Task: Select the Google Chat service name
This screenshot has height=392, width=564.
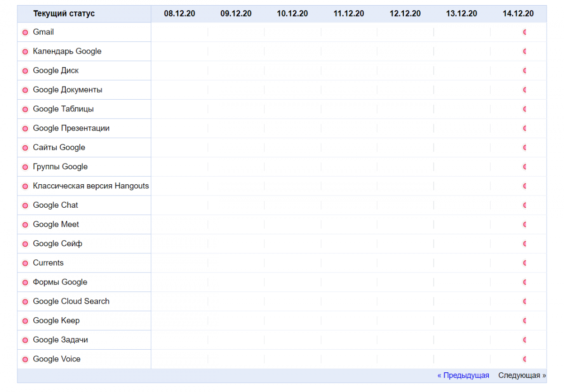Action: pyautogui.click(x=55, y=205)
